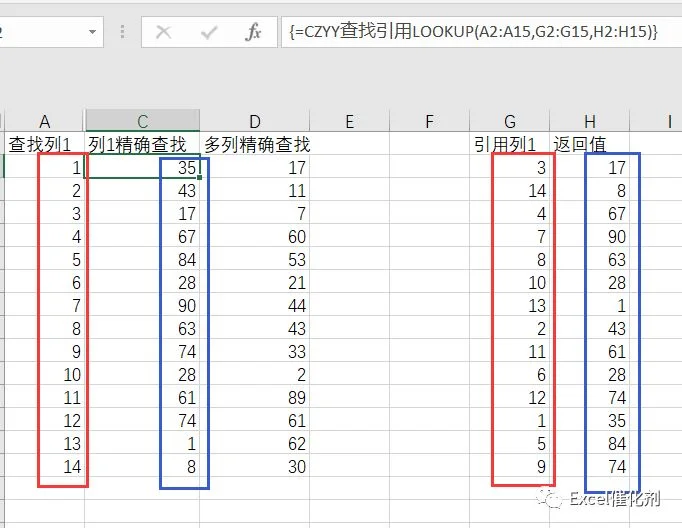Select column H header
This screenshot has height=528, width=682.
coord(590,121)
